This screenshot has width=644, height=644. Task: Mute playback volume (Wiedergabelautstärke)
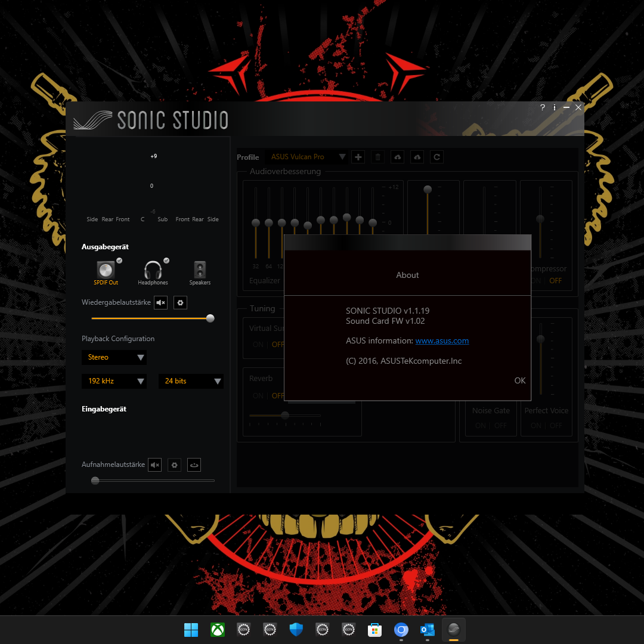click(160, 303)
